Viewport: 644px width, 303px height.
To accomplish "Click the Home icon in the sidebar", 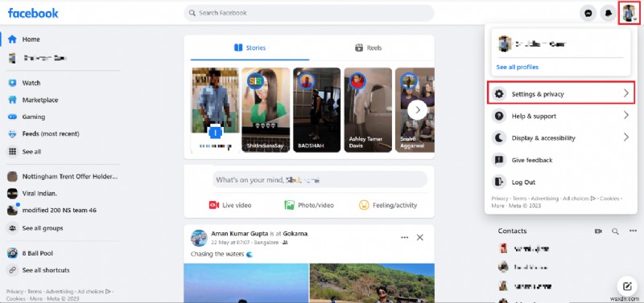I will click(x=12, y=39).
